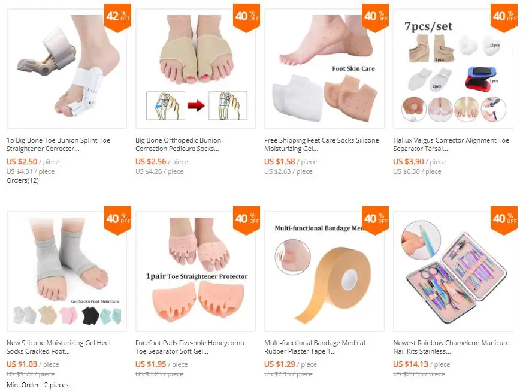Open the 1pair Toe Straightener Protector image
The image size is (532, 392).
pyautogui.click(x=196, y=272)
